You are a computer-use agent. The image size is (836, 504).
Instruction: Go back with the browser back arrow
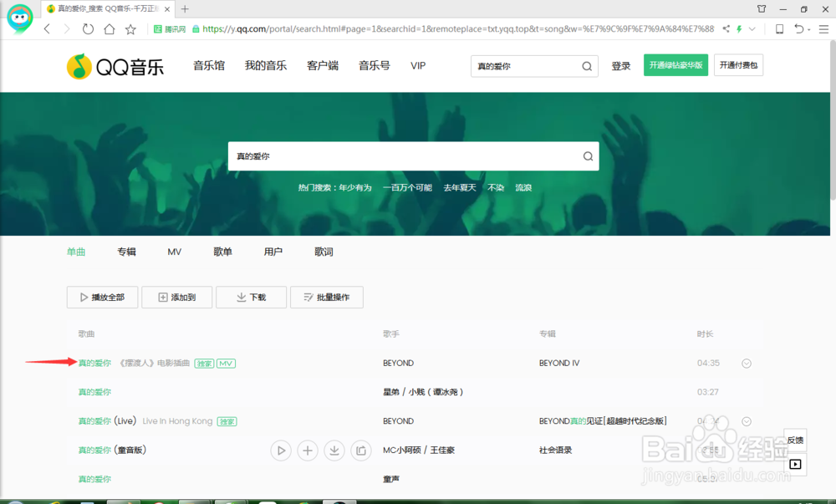47,28
